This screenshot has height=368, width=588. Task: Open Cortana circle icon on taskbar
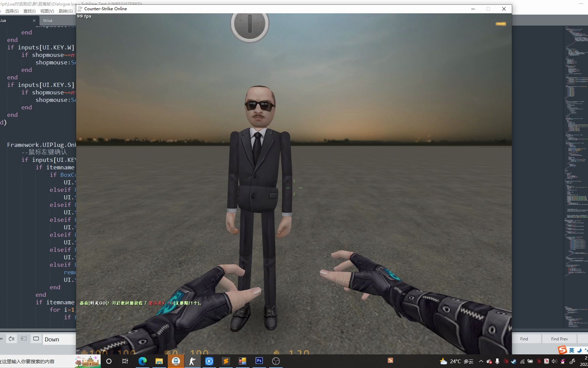[x=109, y=361]
